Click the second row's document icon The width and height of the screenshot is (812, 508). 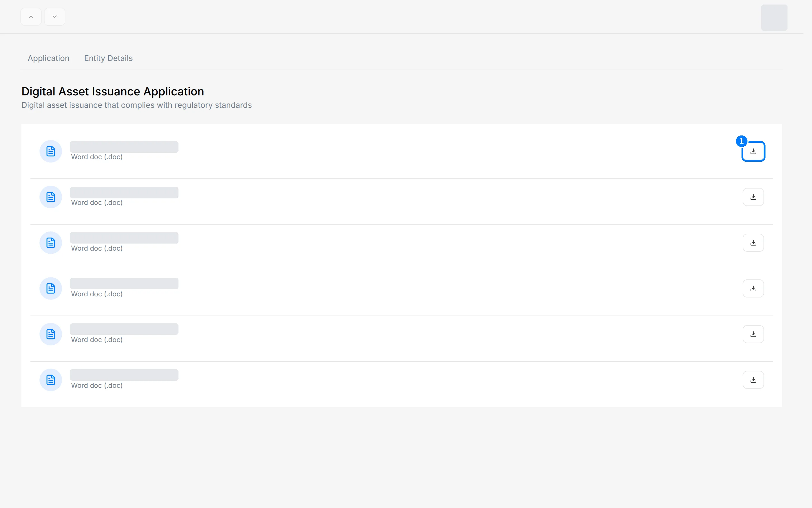[51, 197]
